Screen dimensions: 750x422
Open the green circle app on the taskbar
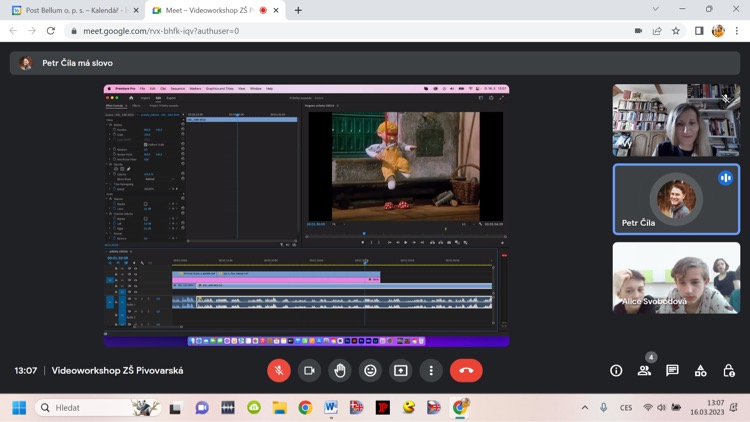254,408
